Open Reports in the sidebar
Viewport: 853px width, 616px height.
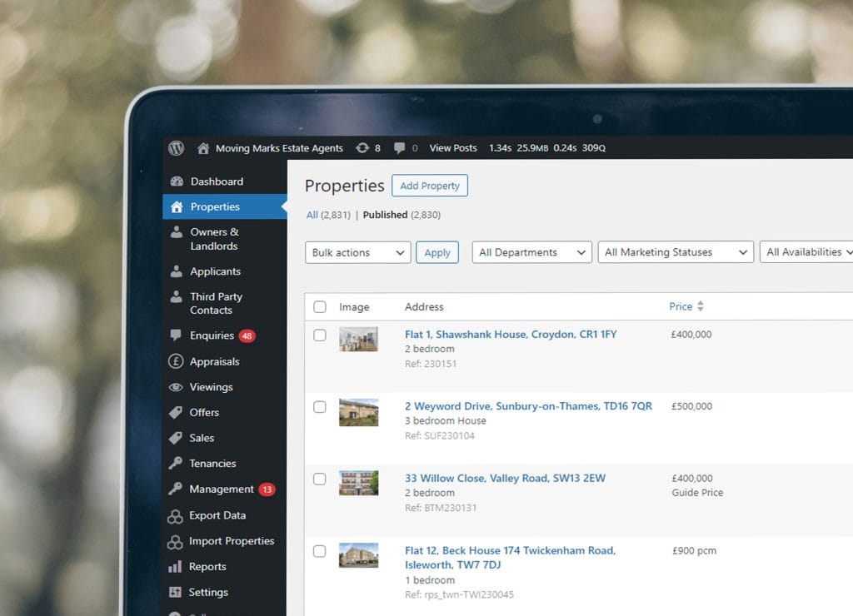[207, 567]
